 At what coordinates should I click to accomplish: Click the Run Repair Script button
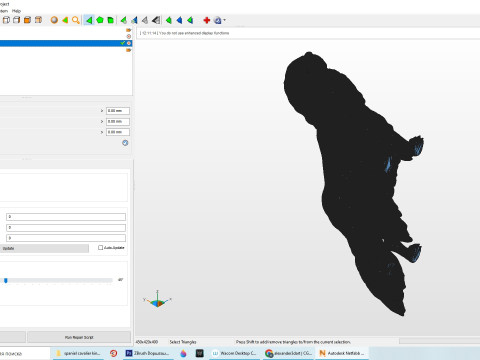pyautogui.click(x=79, y=337)
